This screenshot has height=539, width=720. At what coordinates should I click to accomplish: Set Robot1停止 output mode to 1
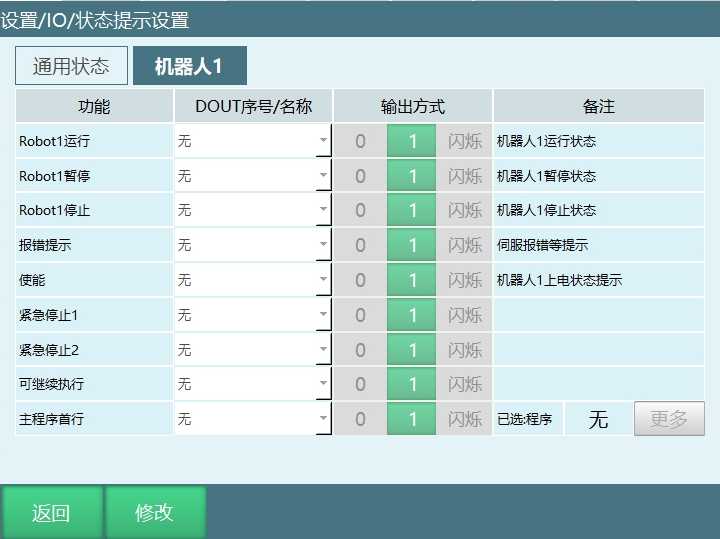click(411, 210)
